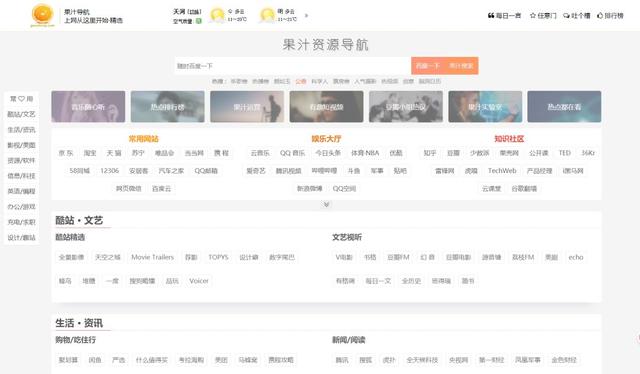640x374 pixels.
Task: Open the 产品经理 link
Action: coord(539,171)
